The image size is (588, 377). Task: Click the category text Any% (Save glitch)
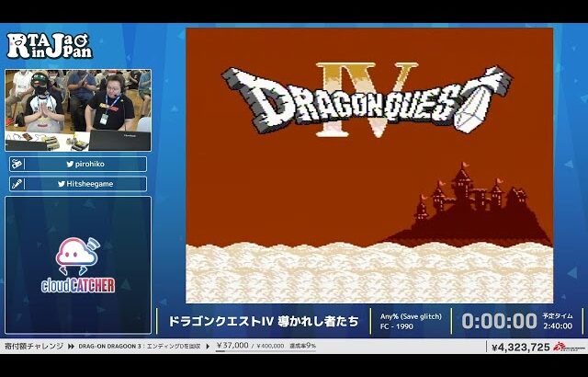pyautogui.click(x=411, y=316)
